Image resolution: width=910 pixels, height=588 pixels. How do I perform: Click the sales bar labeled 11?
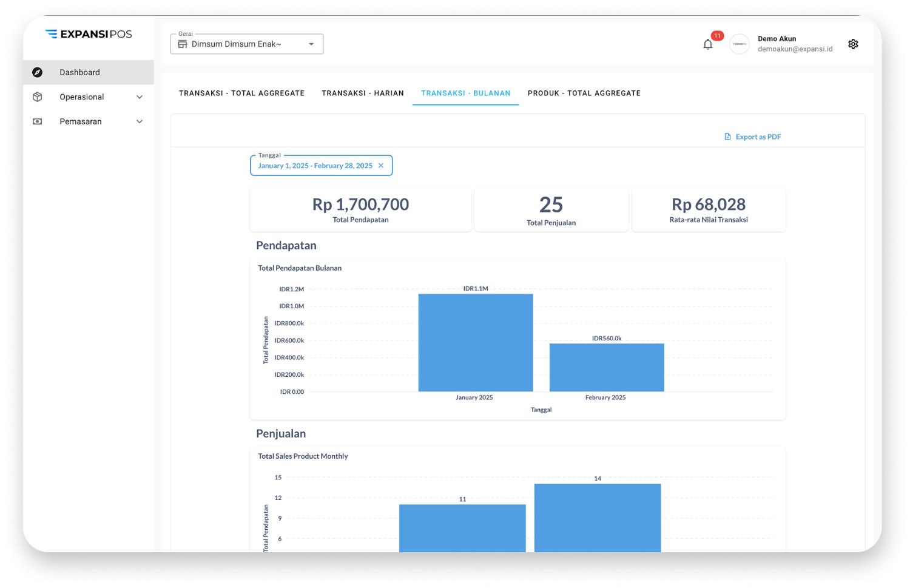pos(462,528)
